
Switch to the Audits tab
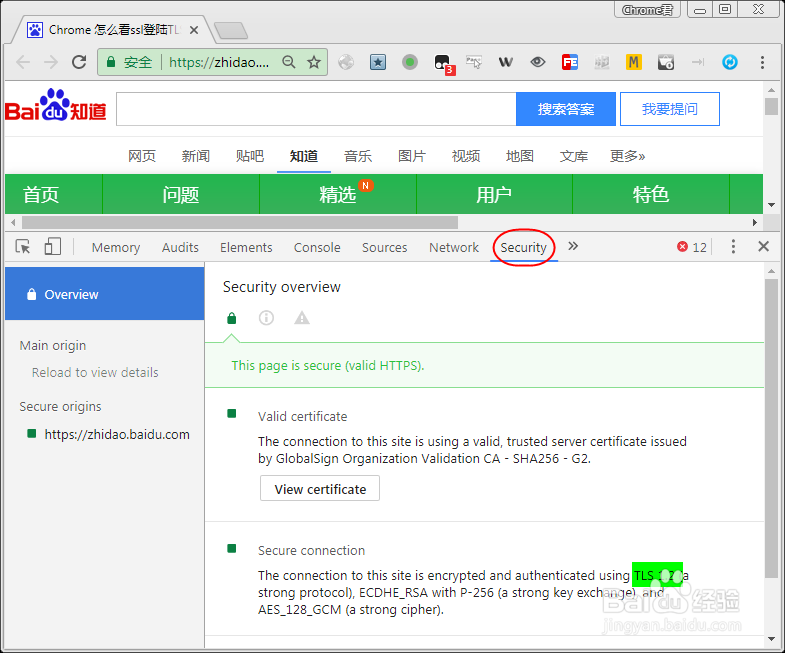(180, 247)
